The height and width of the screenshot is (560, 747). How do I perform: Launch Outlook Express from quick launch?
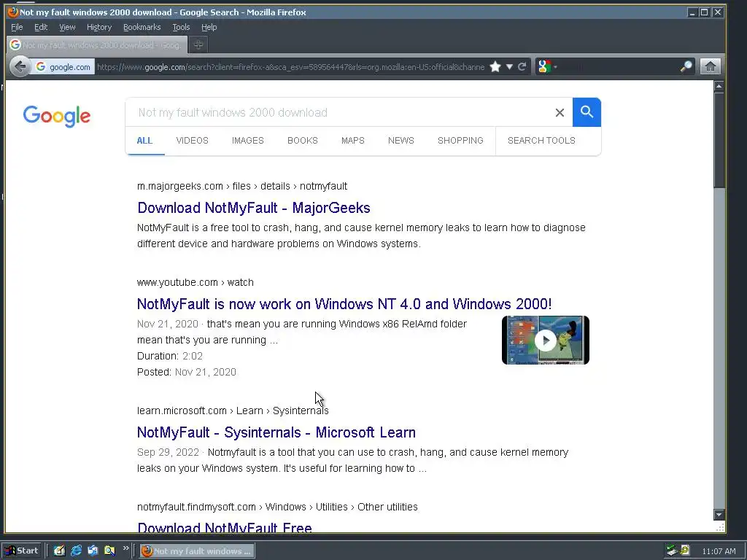(x=93, y=551)
